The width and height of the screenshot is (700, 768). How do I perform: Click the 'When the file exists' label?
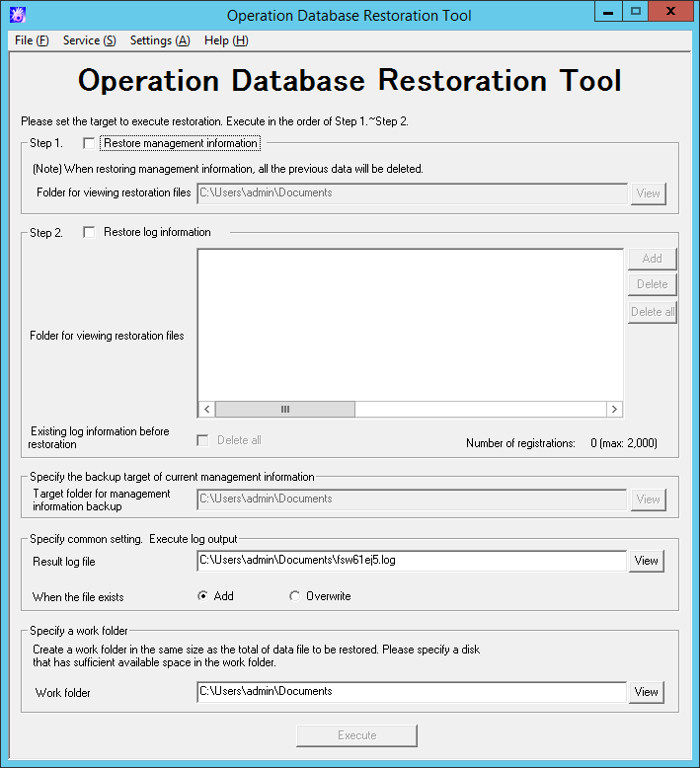point(78,597)
